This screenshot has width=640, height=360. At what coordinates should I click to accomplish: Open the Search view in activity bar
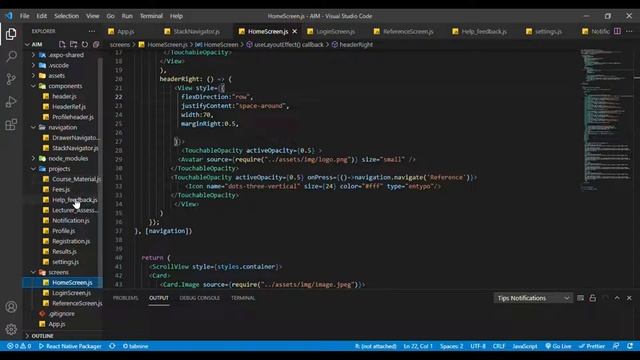pyautogui.click(x=11, y=56)
